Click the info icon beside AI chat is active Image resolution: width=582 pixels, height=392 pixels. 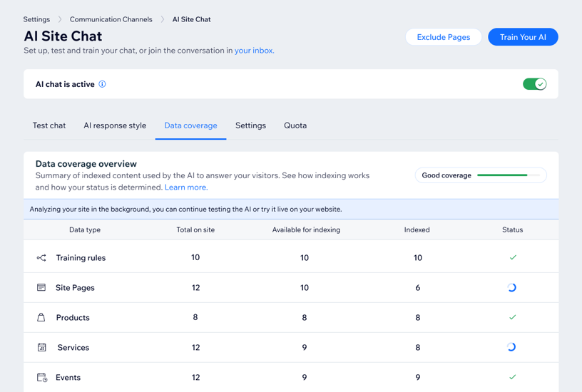(102, 84)
